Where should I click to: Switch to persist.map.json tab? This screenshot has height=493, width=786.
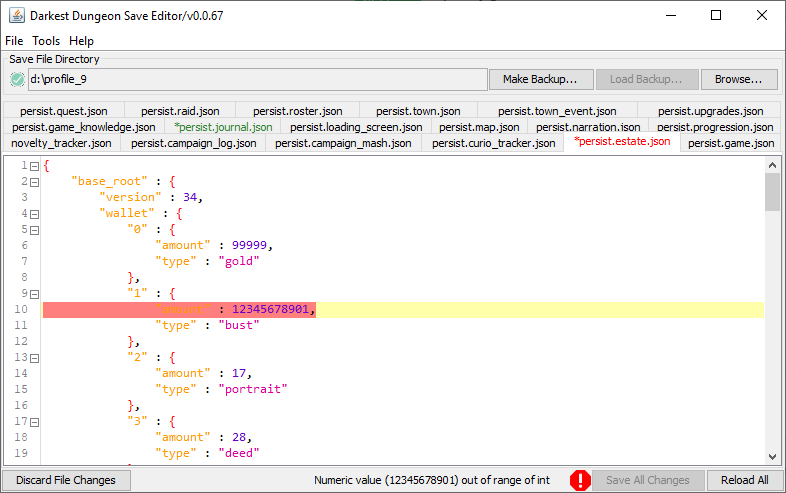(x=479, y=127)
